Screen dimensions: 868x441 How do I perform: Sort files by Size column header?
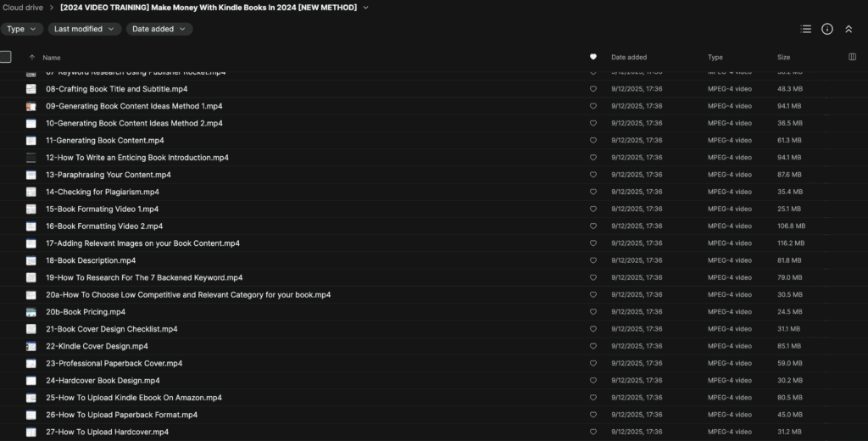click(783, 58)
